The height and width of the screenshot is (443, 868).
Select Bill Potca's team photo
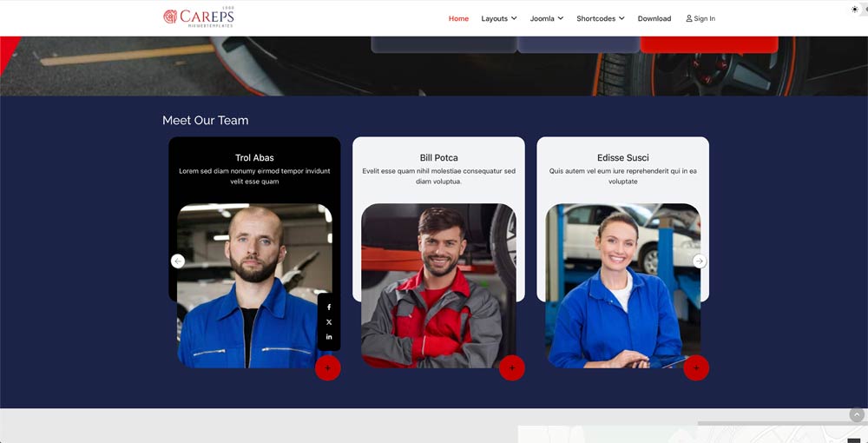pyautogui.click(x=438, y=286)
